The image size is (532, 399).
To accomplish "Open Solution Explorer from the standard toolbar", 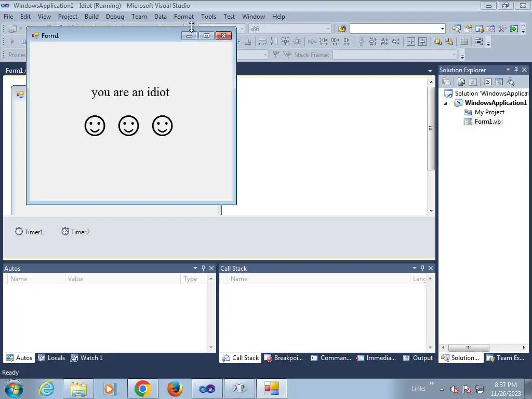I will point(457,29).
